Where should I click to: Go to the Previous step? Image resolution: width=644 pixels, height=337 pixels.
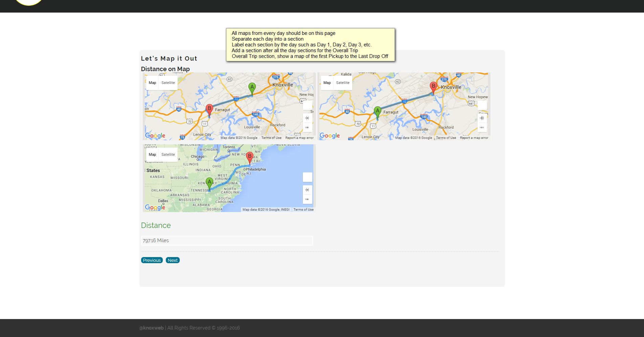pos(152,260)
